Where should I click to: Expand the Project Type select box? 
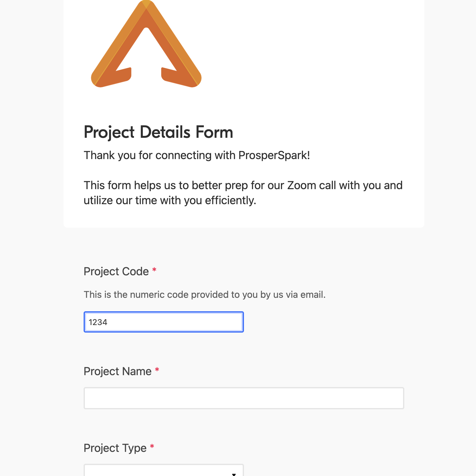(164, 470)
